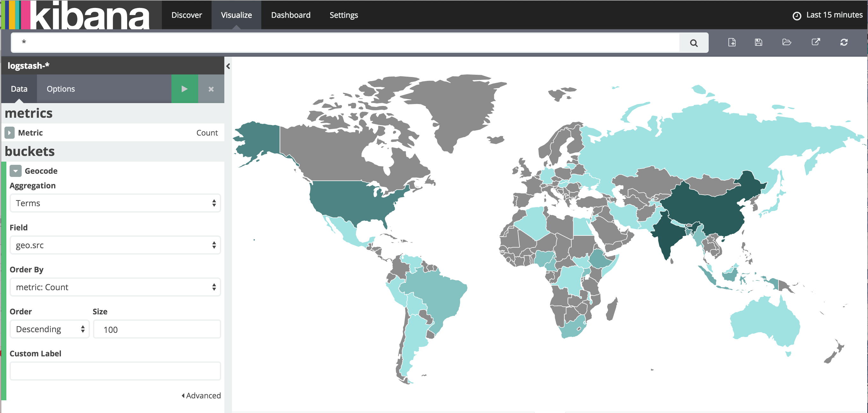Create a new visualization via document icon

732,42
